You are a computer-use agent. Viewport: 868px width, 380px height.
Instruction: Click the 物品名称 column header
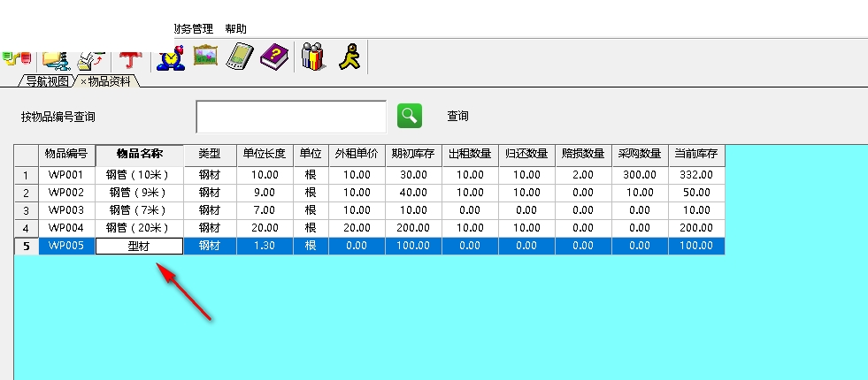pyautogui.click(x=140, y=154)
